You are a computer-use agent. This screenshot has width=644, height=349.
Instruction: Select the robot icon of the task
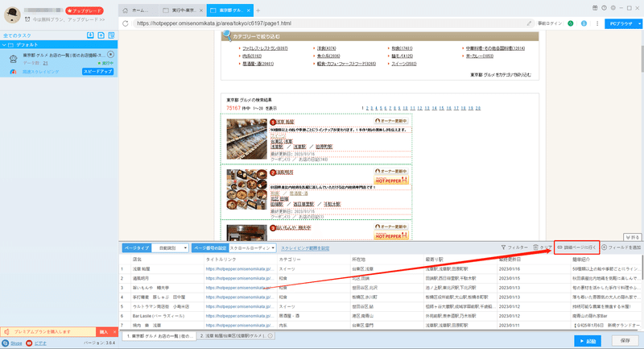[x=13, y=59]
